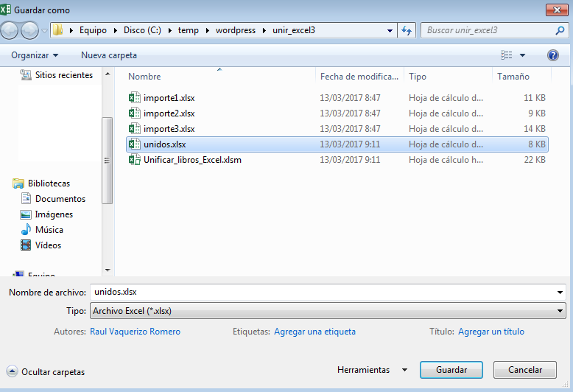Click the Música note icon
This screenshot has height=392, width=573.
tap(26, 229)
